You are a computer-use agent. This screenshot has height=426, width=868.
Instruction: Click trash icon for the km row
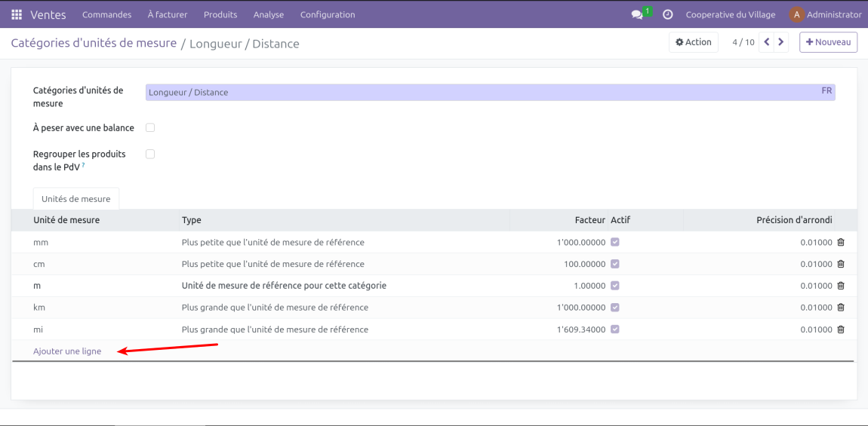[841, 308]
